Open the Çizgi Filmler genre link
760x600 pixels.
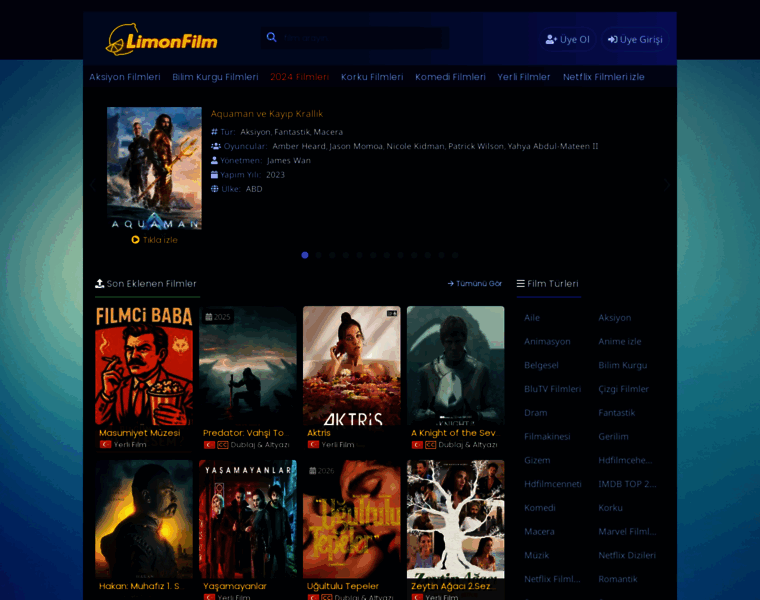click(x=623, y=389)
